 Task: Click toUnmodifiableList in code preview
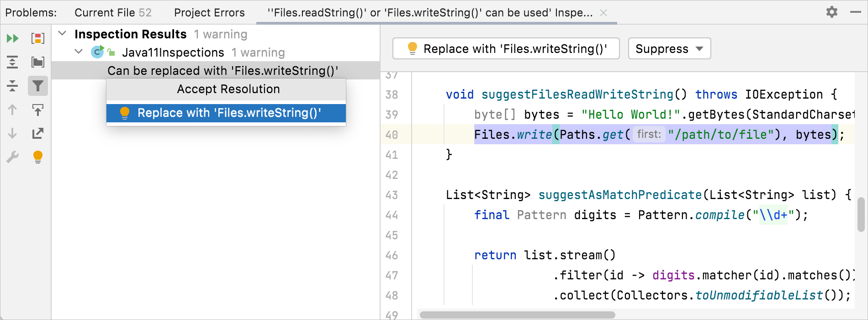(x=759, y=295)
